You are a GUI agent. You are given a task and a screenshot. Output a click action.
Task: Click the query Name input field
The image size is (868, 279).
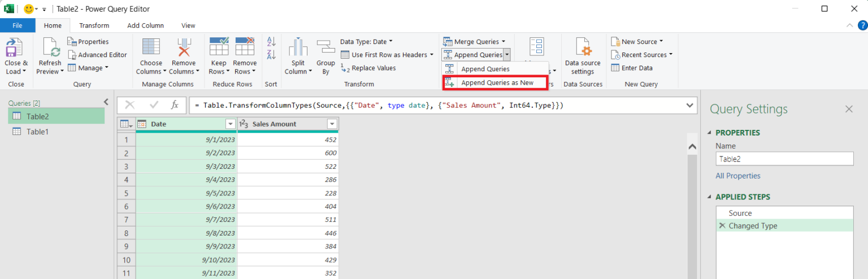tap(784, 159)
